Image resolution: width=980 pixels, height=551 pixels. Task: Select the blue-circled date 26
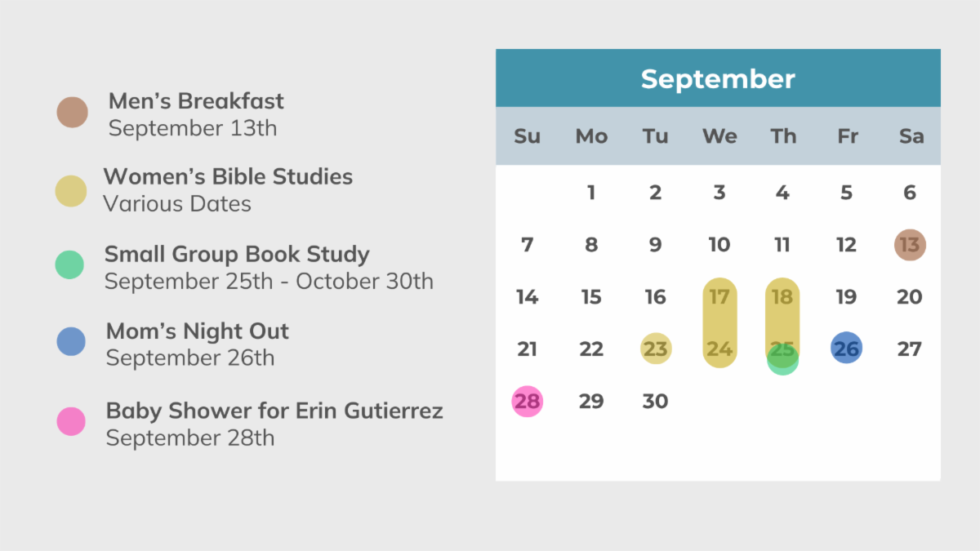pyautogui.click(x=846, y=349)
